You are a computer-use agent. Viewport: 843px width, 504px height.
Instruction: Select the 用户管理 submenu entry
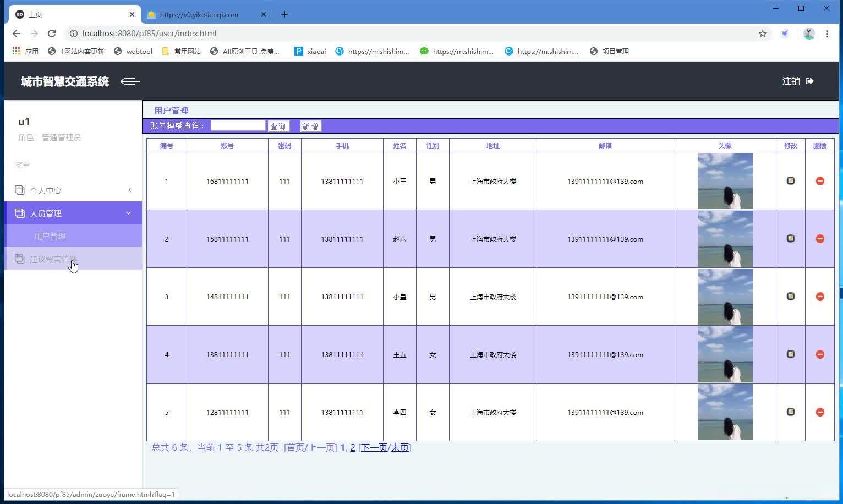[50, 235]
